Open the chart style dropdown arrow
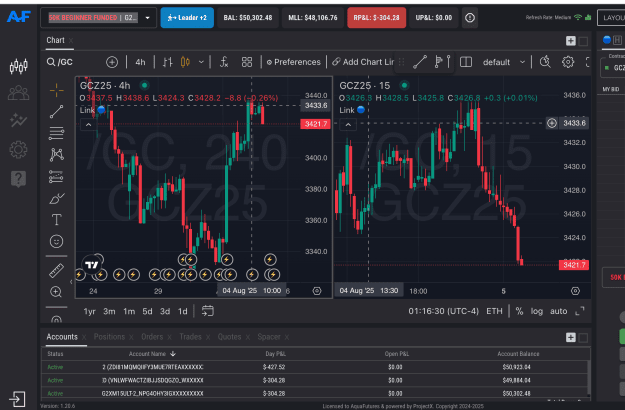The height and width of the screenshot is (410, 625). coord(201,62)
